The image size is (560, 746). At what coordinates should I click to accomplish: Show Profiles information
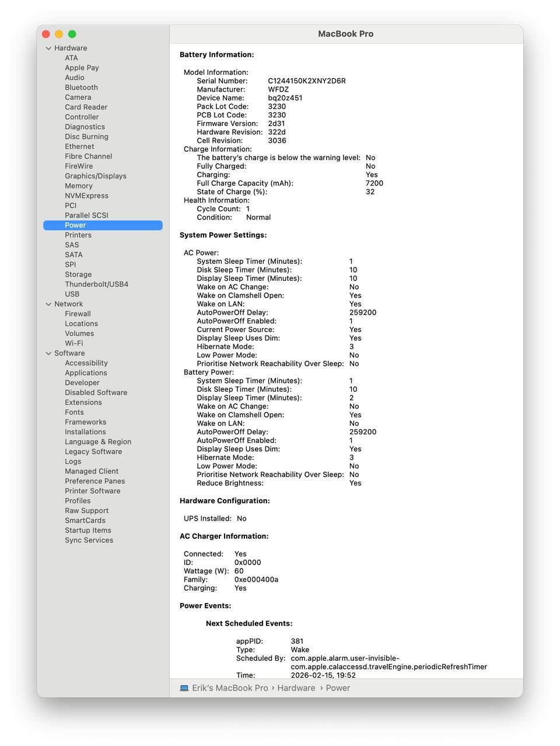78,501
